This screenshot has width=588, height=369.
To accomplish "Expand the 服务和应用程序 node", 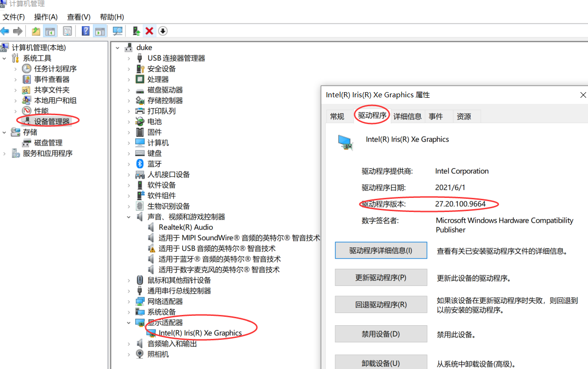I will click(5, 154).
